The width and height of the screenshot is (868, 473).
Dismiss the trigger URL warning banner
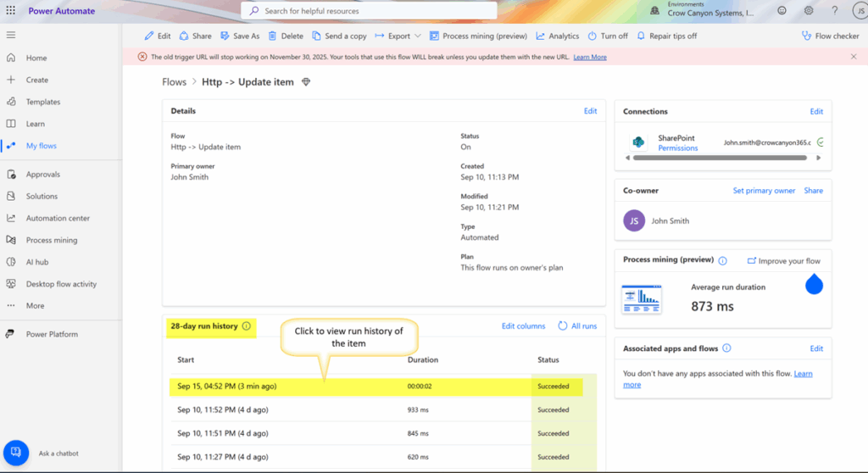pyautogui.click(x=854, y=57)
